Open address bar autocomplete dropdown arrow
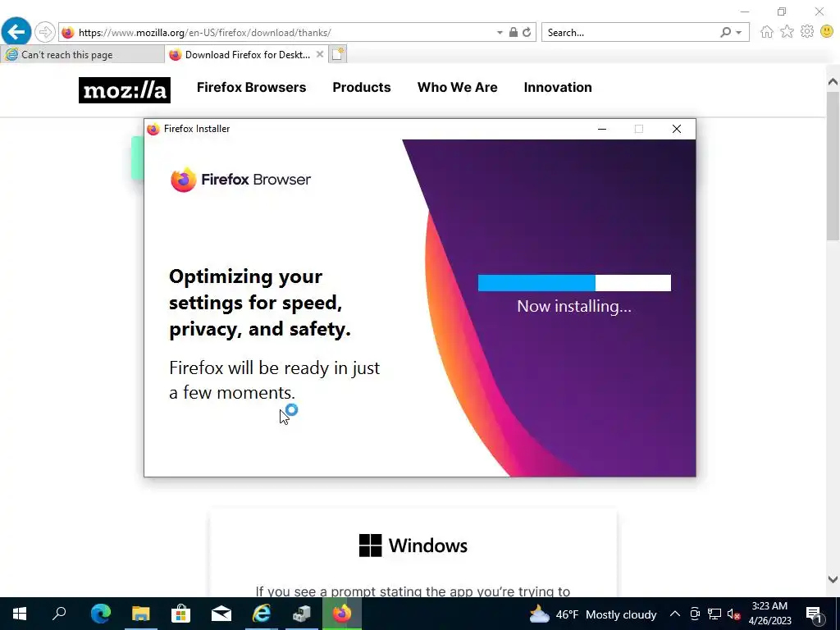This screenshot has width=840, height=630. (x=500, y=33)
